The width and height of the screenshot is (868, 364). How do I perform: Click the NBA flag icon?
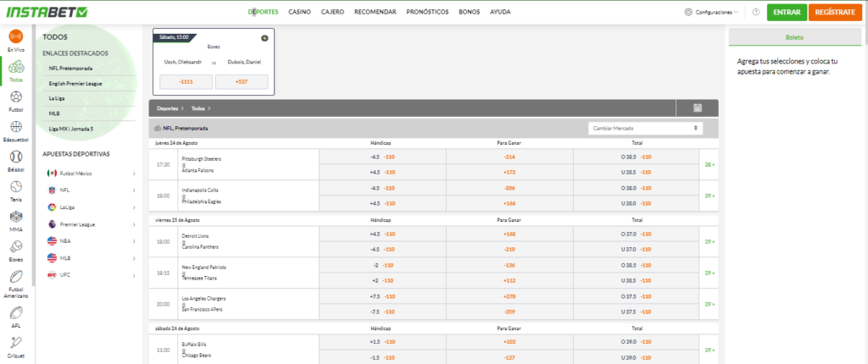52,240
